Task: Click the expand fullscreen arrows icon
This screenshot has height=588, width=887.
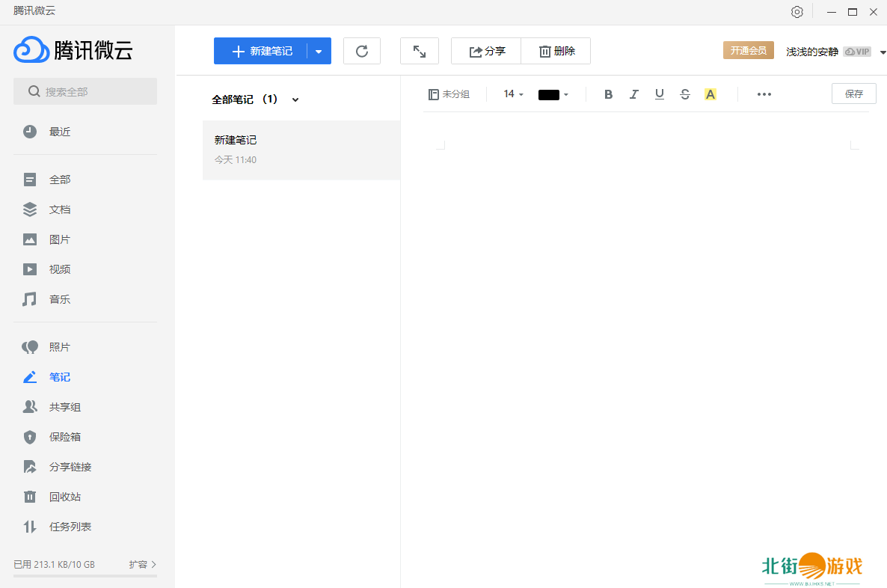Action: (x=420, y=51)
